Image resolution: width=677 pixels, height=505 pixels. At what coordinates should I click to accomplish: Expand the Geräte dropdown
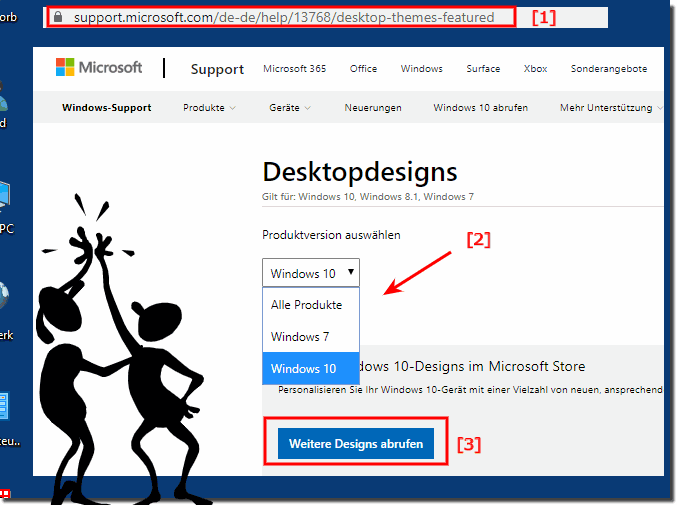point(290,107)
